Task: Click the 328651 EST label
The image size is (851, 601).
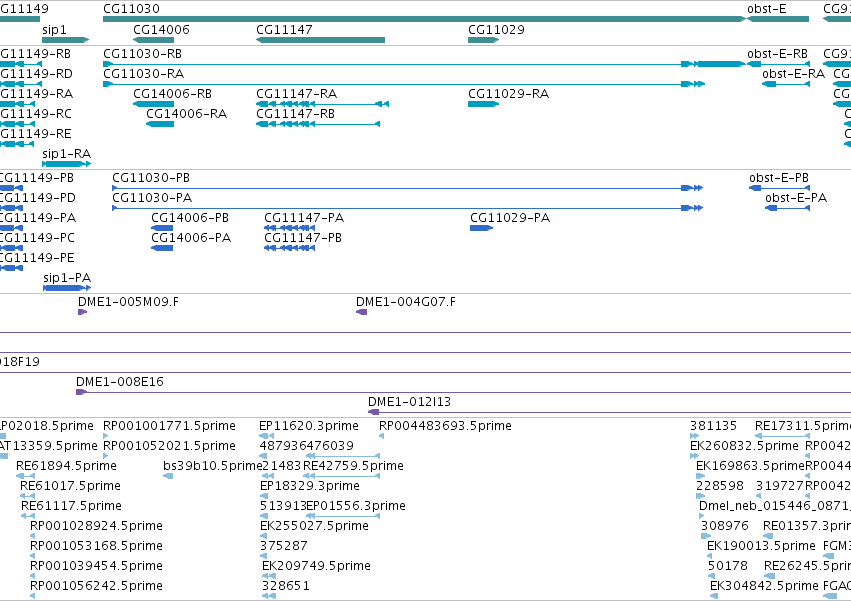Action: coord(286,587)
